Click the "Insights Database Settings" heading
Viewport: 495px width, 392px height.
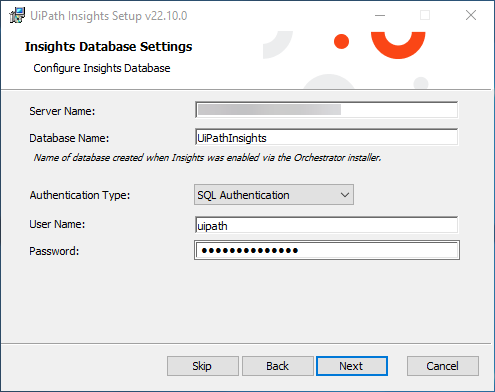(x=109, y=47)
